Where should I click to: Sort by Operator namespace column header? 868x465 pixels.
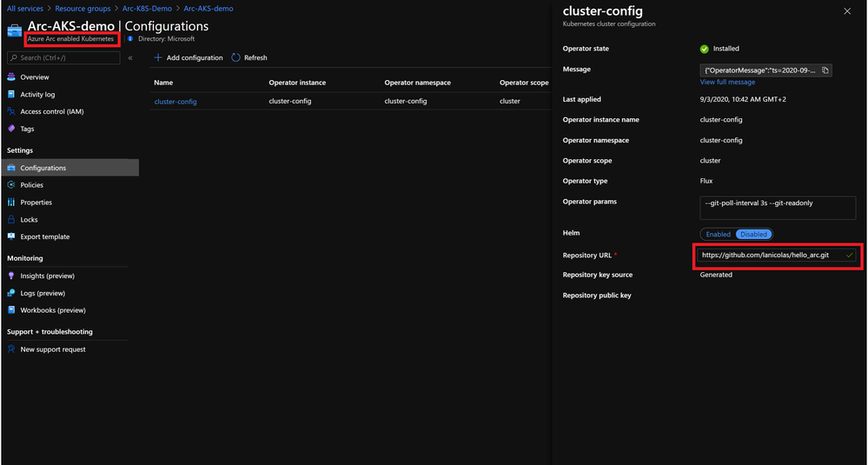coord(417,83)
